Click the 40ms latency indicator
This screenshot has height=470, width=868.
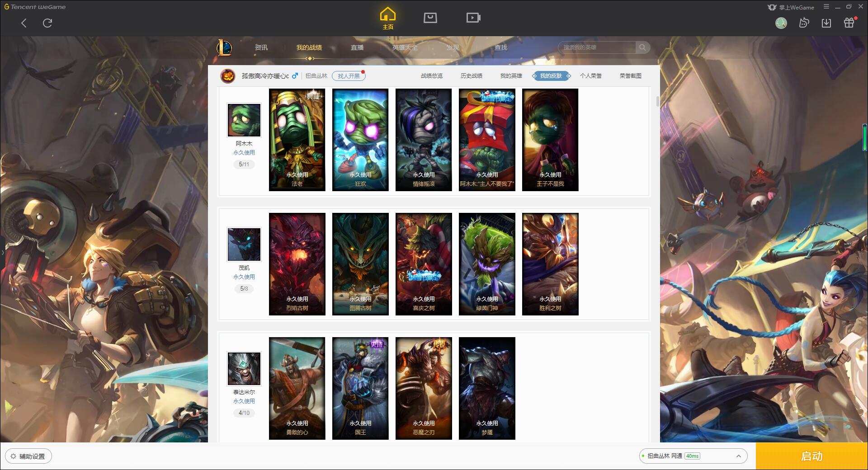(x=692, y=456)
